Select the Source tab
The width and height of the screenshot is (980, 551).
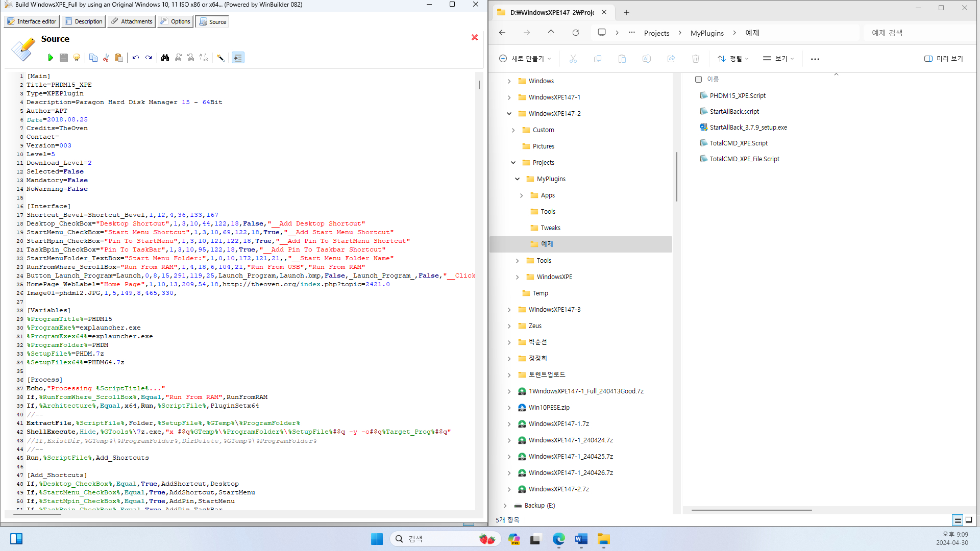coord(213,21)
